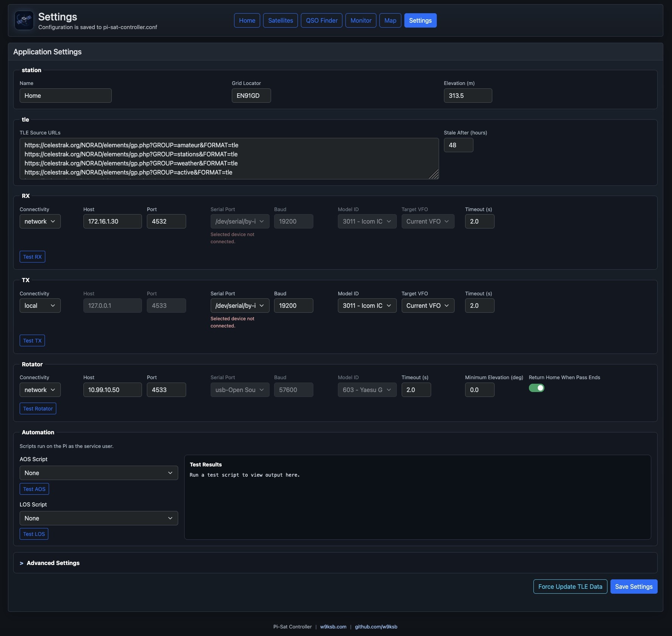Click the RX Baud field 19200

coord(294,221)
